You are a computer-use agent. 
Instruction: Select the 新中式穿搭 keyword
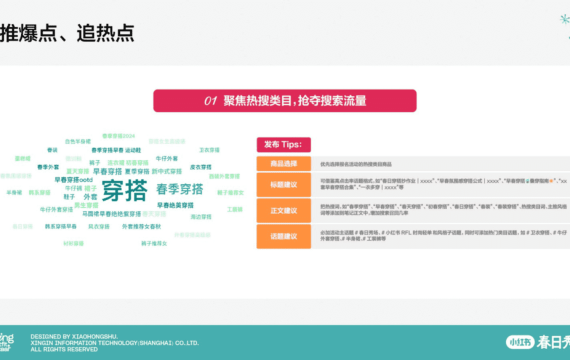[x=166, y=171]
